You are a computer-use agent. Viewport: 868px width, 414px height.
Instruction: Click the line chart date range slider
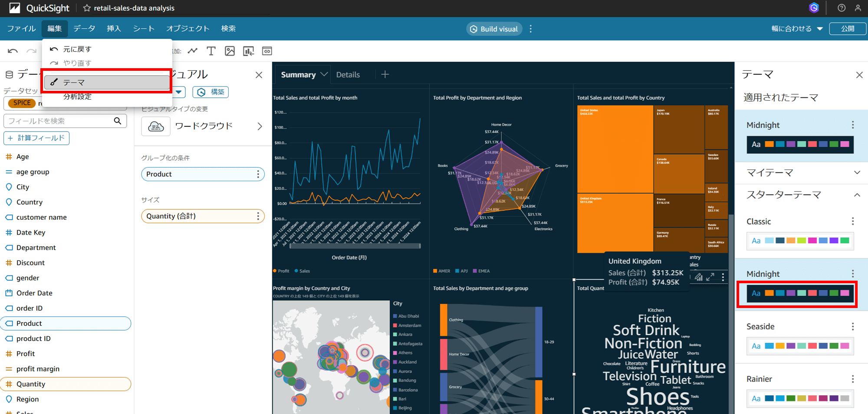point(355,246)
